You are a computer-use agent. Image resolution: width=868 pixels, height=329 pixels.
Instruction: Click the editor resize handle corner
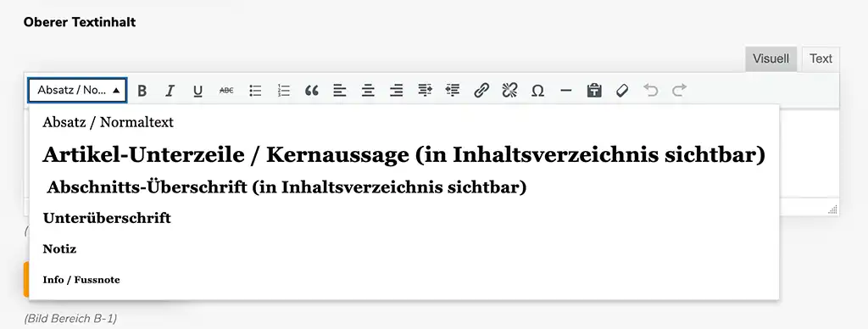(832, 209)
